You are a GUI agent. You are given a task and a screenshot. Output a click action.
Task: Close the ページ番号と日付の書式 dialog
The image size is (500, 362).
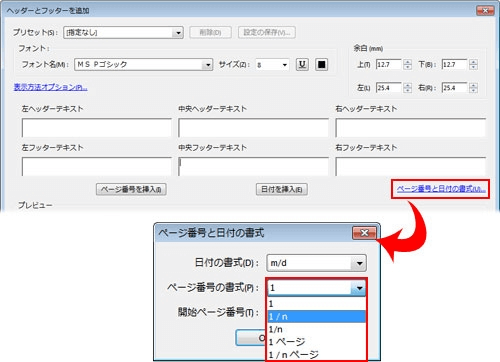pos(364,233)
